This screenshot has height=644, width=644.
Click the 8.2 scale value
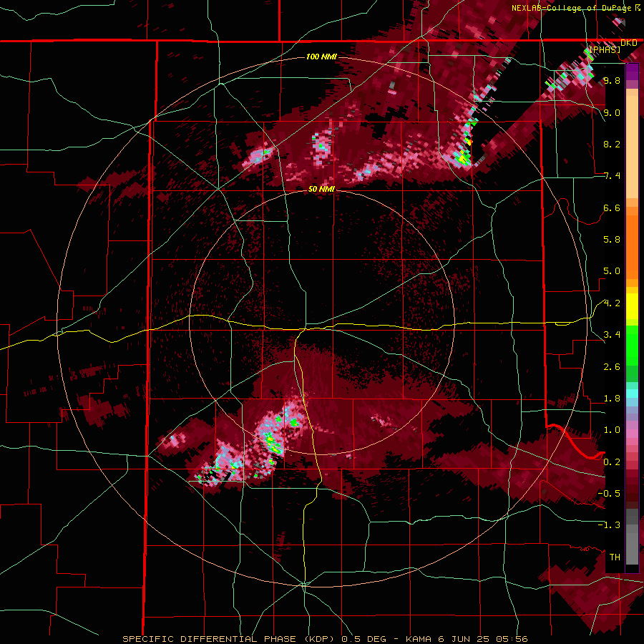coord(612,144)
